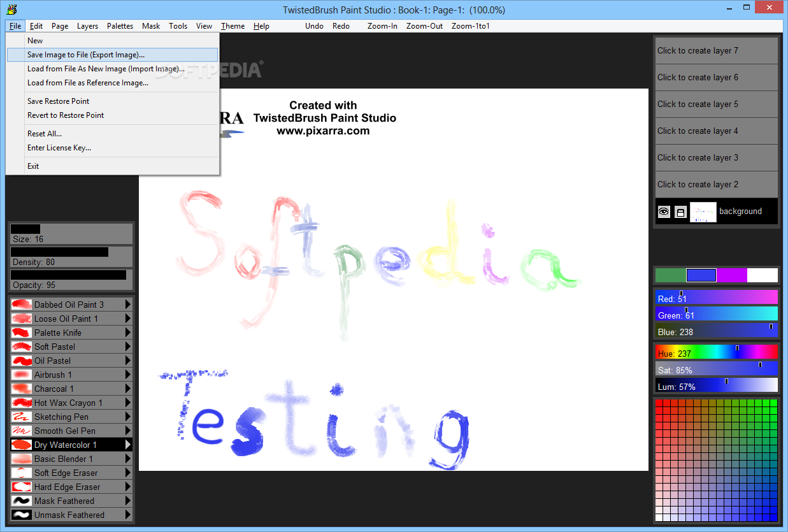Select Save Image to File (Export Image)
The height and width of the screenshot is (532, 788).
coord(112,55)
